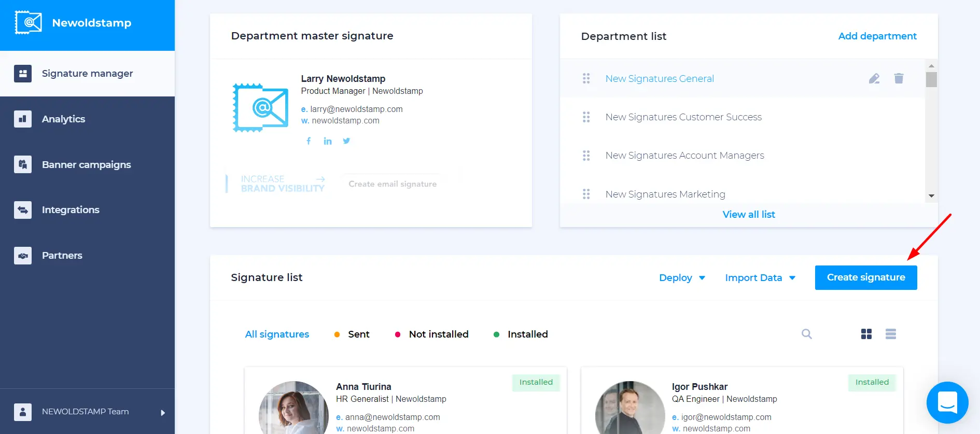Show All signatures filter

[x=277, y=334]
